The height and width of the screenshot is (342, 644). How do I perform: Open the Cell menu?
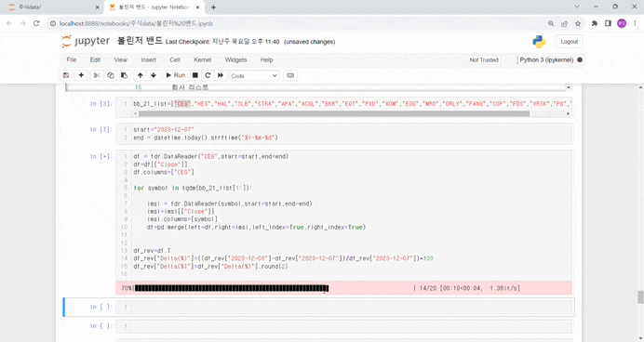coord(175,59)
